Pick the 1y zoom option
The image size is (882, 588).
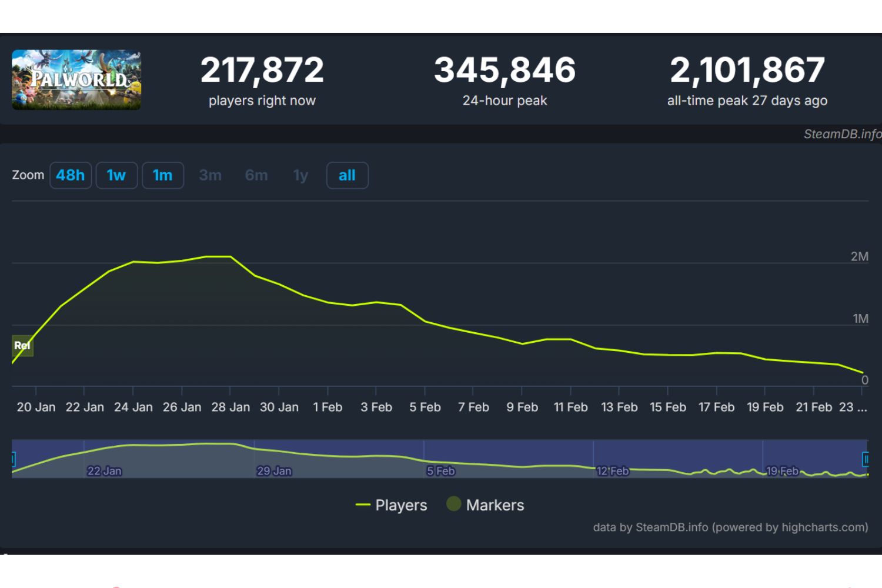coord(300,175)
